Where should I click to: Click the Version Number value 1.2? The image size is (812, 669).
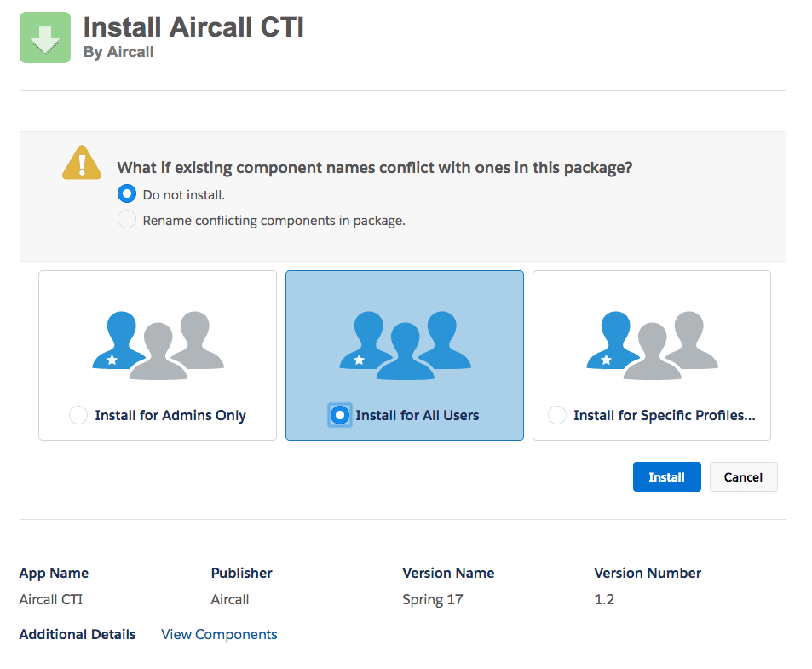coord(604,599)
